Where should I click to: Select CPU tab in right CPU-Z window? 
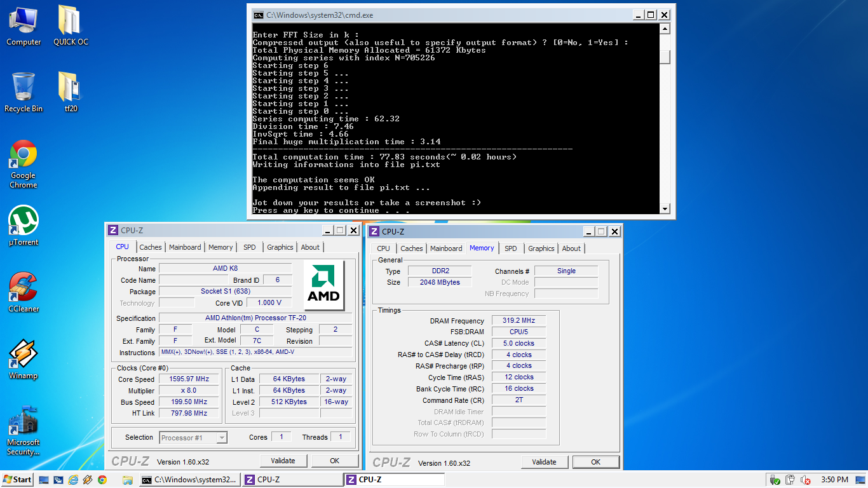coord(384,248)
